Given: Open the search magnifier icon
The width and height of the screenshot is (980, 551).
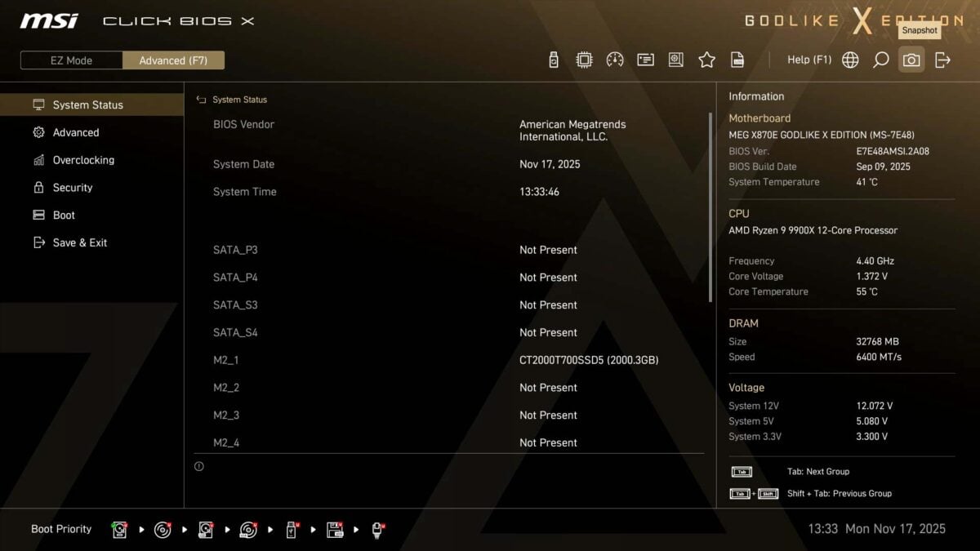Looking at the screenshot, I should tap(880, 60).
